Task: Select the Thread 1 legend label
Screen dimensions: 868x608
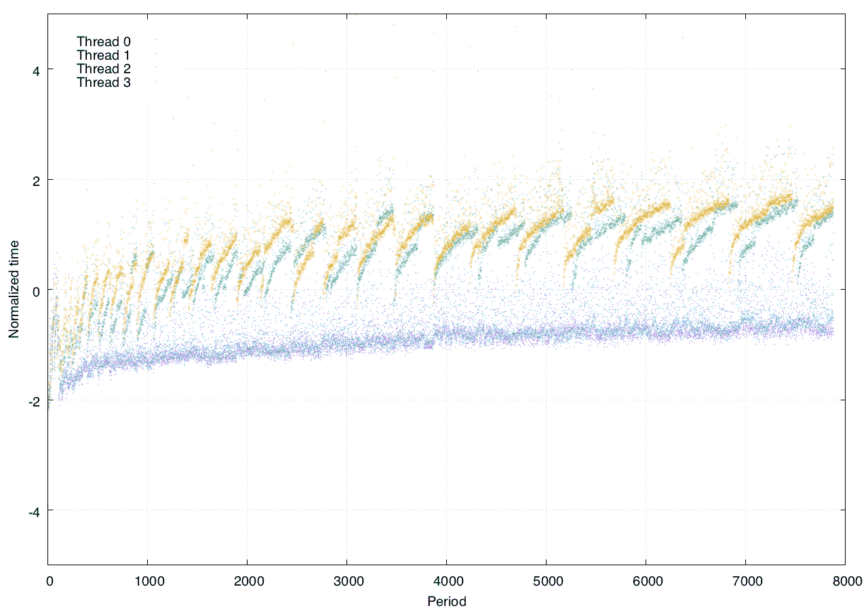Action: (103, 55)
